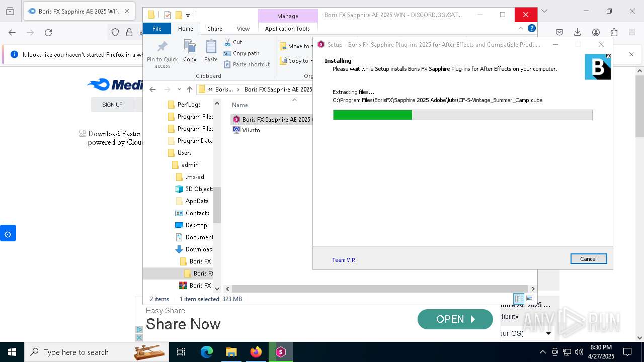644x362 pixels.
Task: Select the Manage contextual tab
Action: tap(287, 16)
